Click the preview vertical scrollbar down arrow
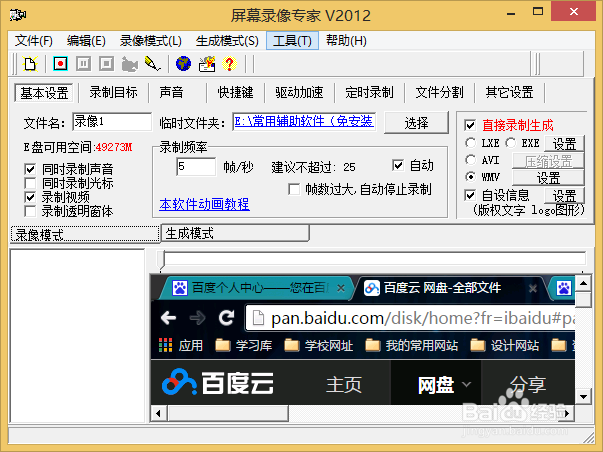This screenshot has width=603, height=452. tap(583, 397)
